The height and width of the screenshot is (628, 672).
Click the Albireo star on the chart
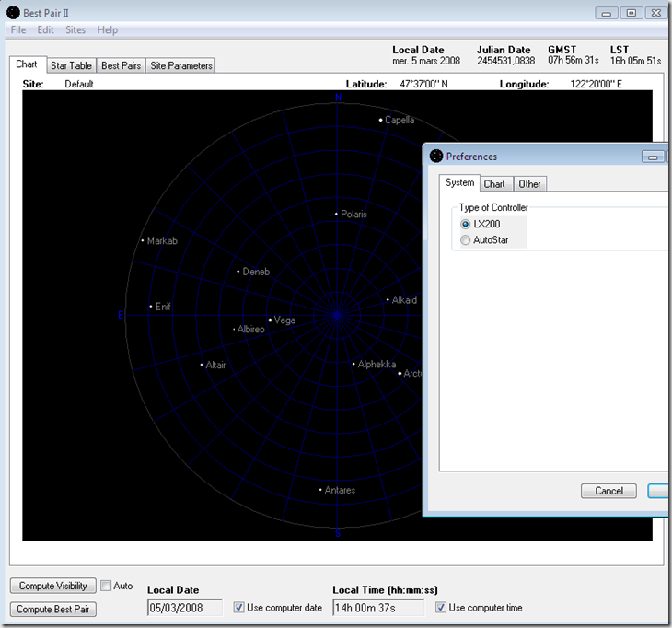[234, 330]
